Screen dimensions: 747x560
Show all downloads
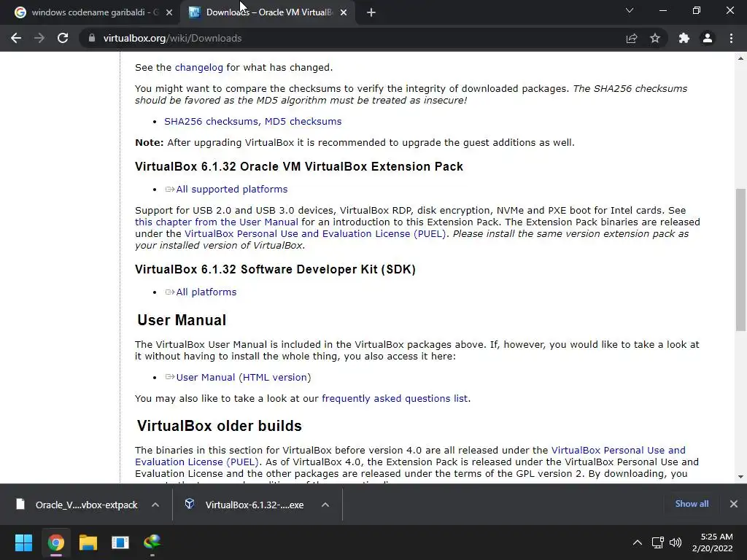[692, 504]
